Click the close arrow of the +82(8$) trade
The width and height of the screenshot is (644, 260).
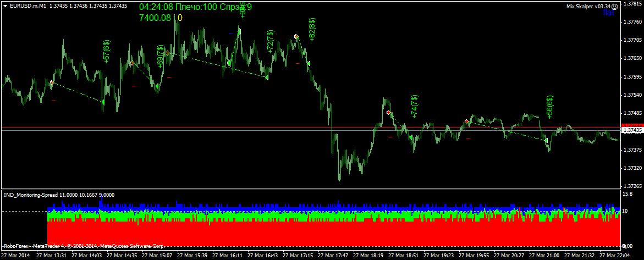[x=308, y=63]
